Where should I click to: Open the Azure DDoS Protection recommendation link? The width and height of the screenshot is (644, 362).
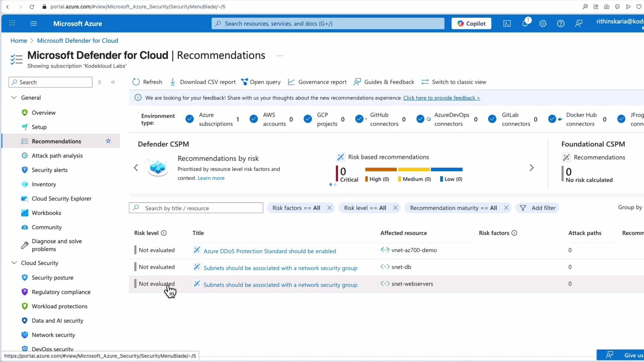point(270,251)
